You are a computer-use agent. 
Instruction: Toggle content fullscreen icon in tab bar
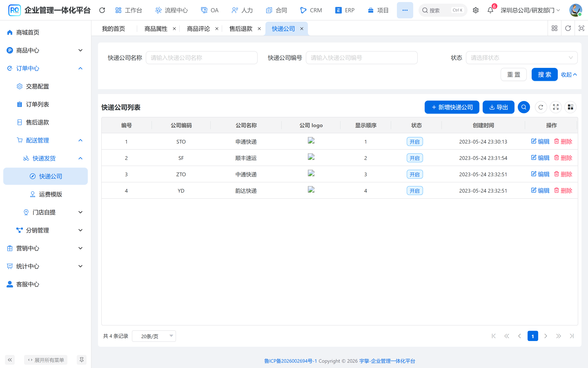pyautogui.click(x=581, y=28)
